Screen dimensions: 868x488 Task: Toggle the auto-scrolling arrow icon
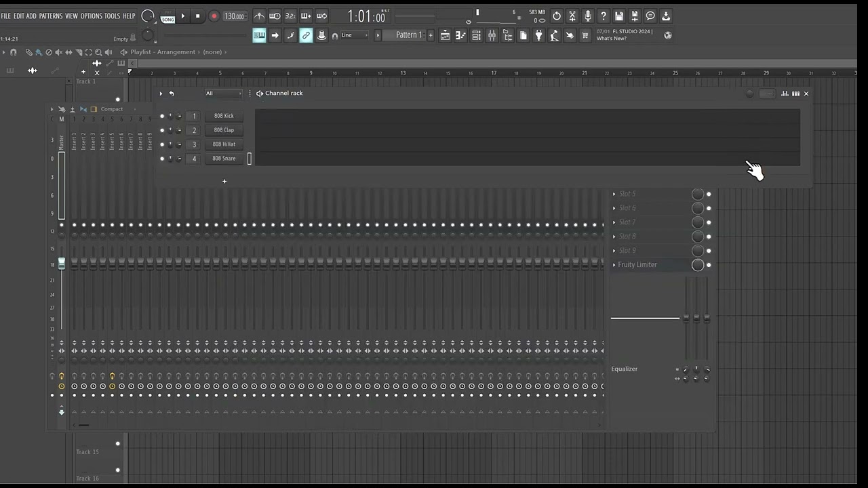click(275, 35)
